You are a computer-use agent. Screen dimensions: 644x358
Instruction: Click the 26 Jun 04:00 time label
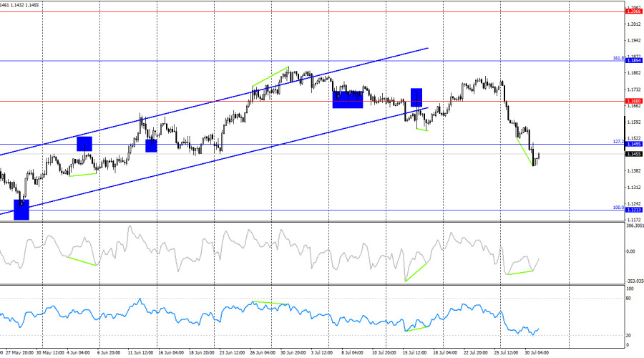263,353
